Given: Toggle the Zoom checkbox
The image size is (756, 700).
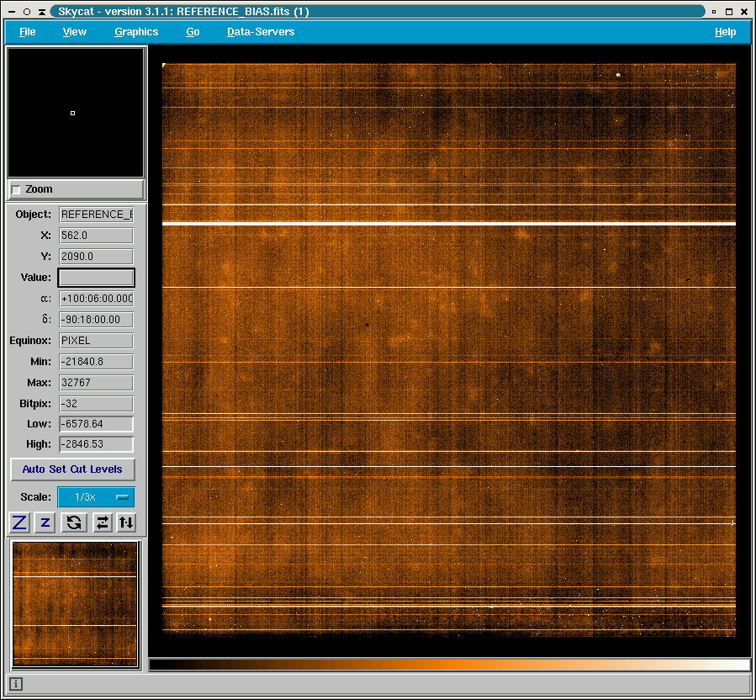Looking at the screenshot, I should [16, 190].
